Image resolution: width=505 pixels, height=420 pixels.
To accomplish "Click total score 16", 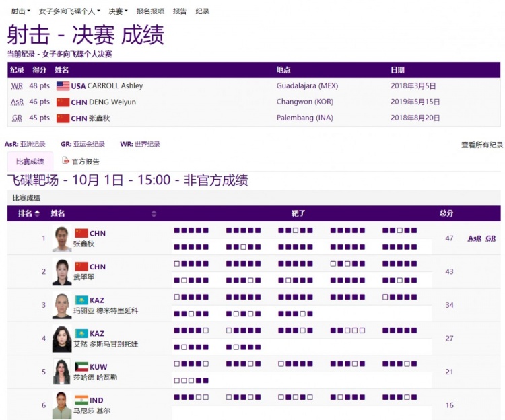I will [449, 405].
